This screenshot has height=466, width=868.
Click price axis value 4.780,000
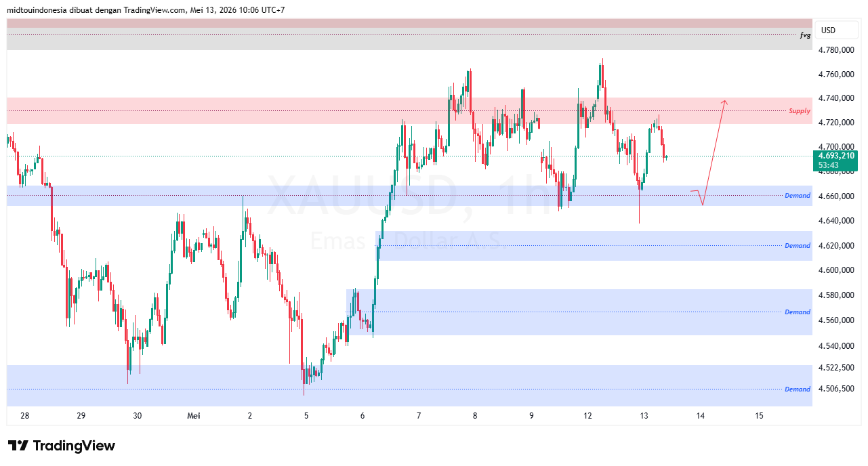point(836,50)
